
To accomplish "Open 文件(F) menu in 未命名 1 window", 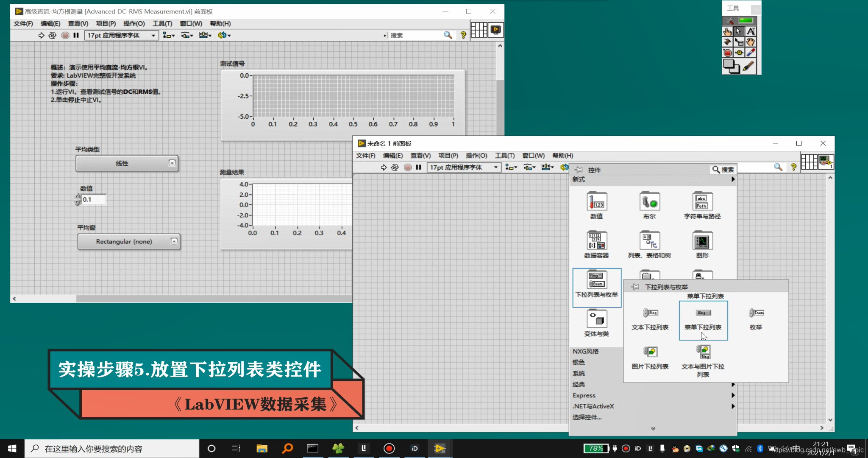I will tap(365, 156).
